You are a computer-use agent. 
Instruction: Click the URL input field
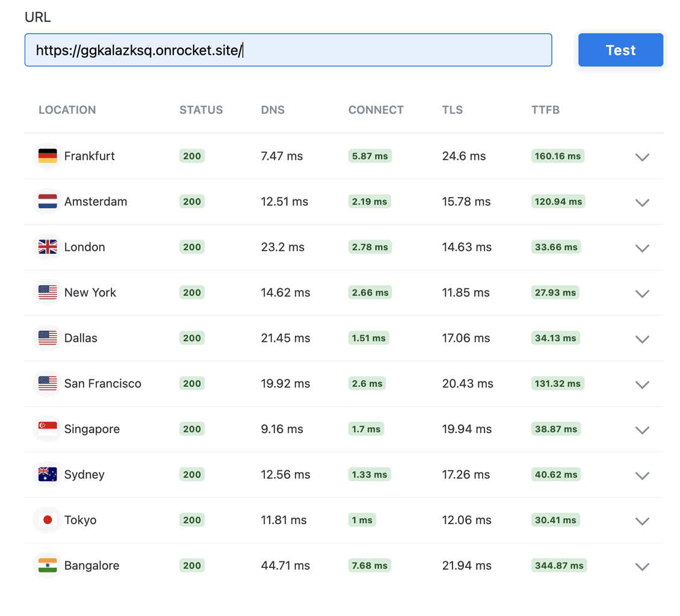(288, 50)
